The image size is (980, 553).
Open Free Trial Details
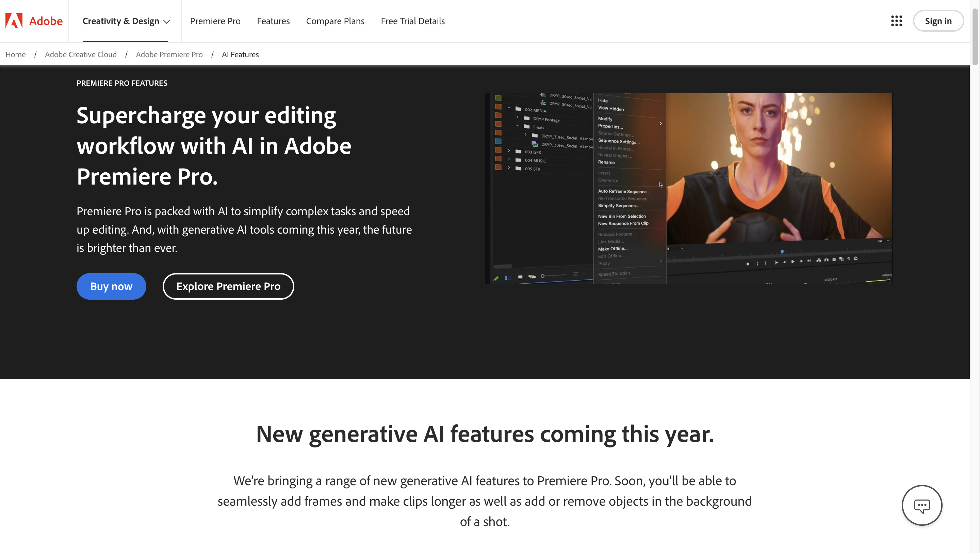[x=413, y=21]
